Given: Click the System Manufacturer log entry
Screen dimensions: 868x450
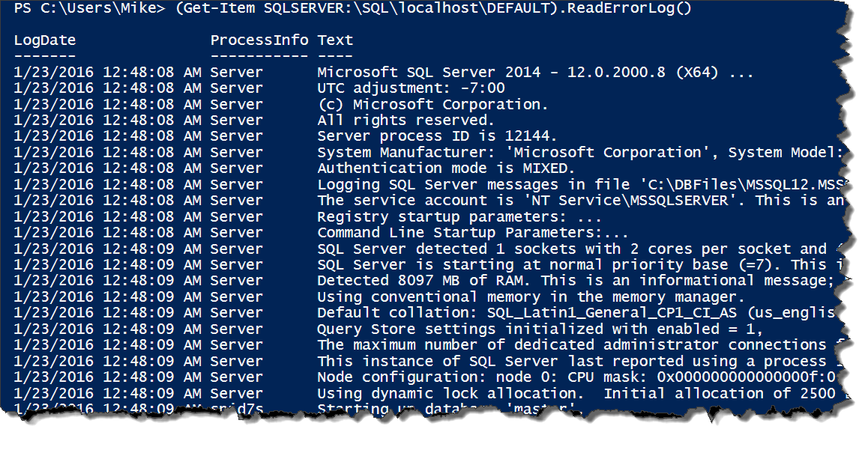Looking at the screenshot, I should click(580, 153).
